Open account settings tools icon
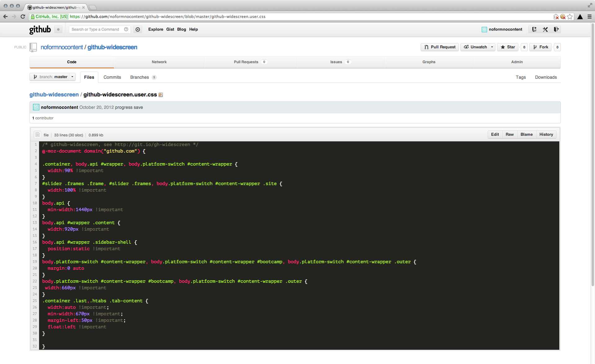 click(x=545, y=29)
